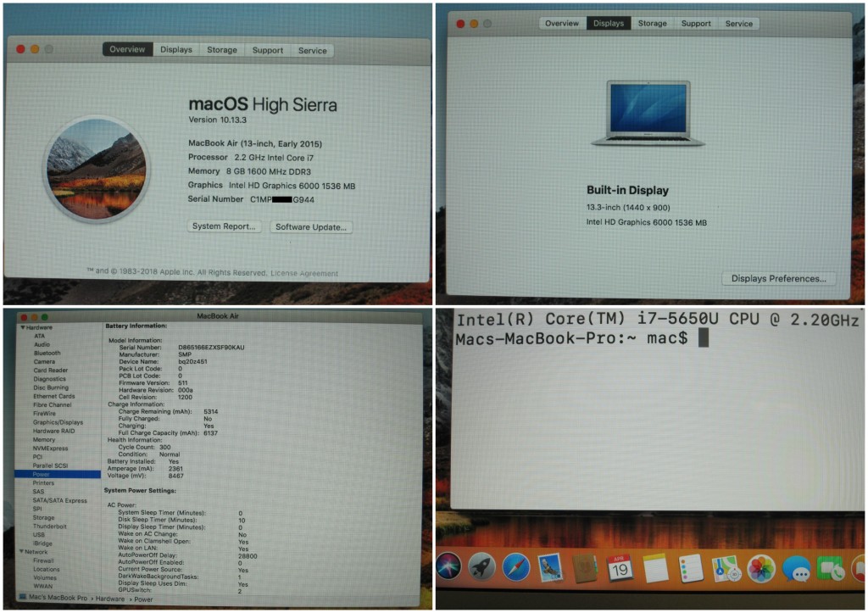Open Siri from the Dock
Screen dimensions: 868x613
tap(448, 567)
